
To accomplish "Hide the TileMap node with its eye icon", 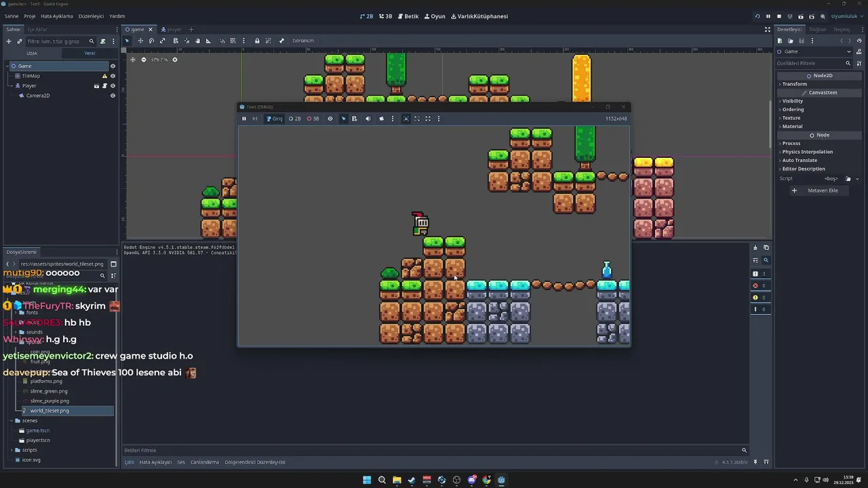I will (113, 76).
